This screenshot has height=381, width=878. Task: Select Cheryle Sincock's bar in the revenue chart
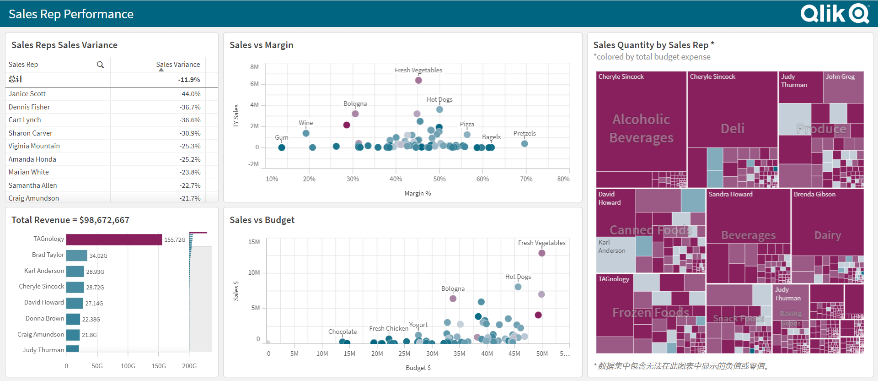[x=75, y=287]
